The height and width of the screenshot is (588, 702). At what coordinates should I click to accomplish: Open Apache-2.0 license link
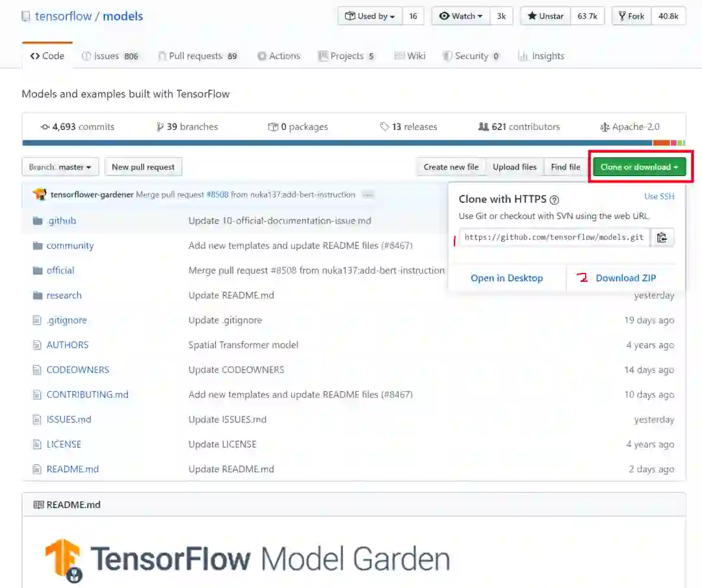coord(629,127)
